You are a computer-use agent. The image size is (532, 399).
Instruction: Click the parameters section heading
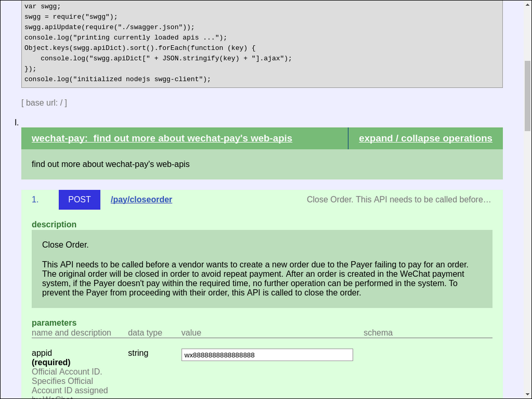tap(54, 323)
